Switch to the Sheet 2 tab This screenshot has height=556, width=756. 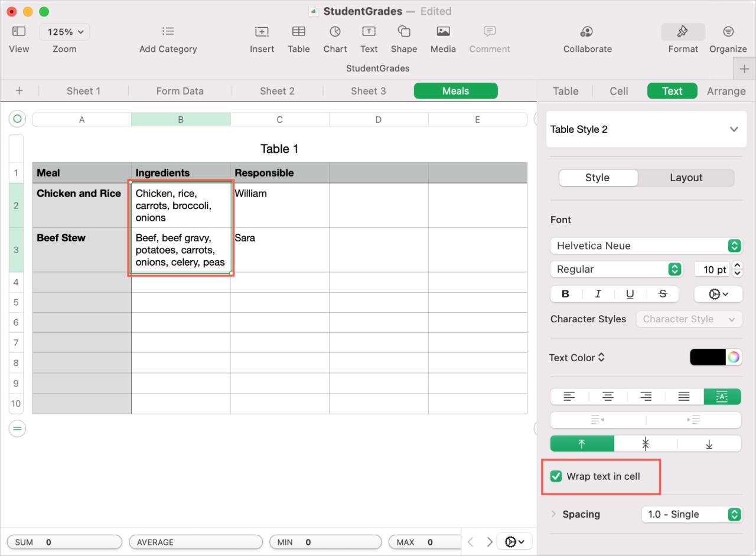(277, 91)
